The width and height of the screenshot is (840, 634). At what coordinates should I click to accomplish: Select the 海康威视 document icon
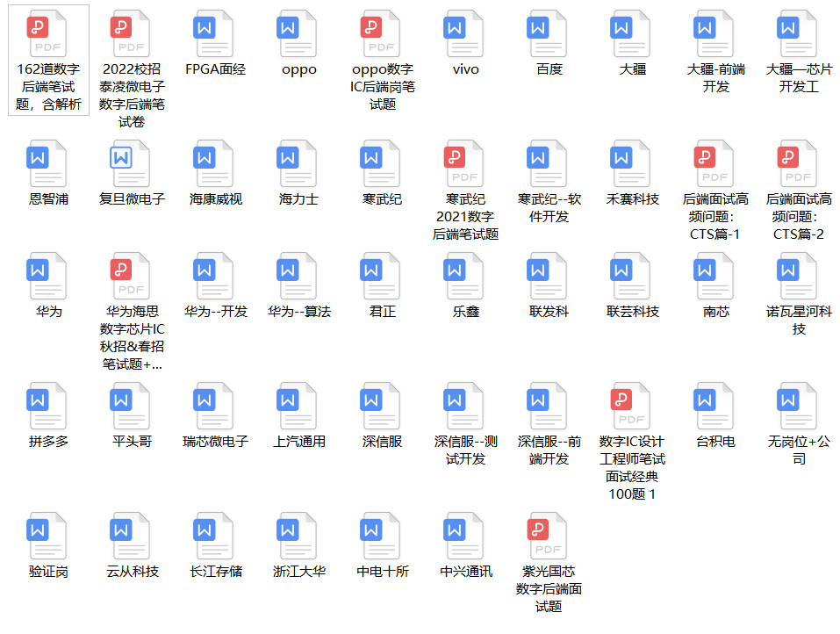[x=214, y=163]
